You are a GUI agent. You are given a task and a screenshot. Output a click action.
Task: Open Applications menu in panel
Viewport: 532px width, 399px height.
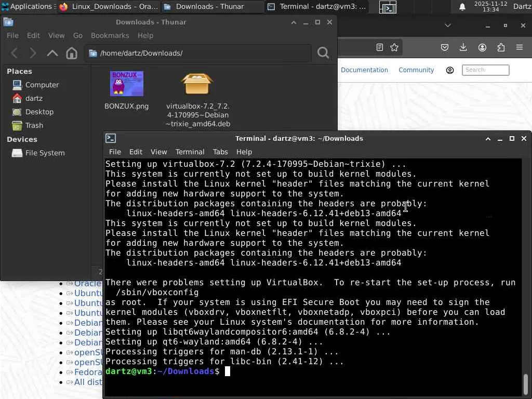(28, 6)
